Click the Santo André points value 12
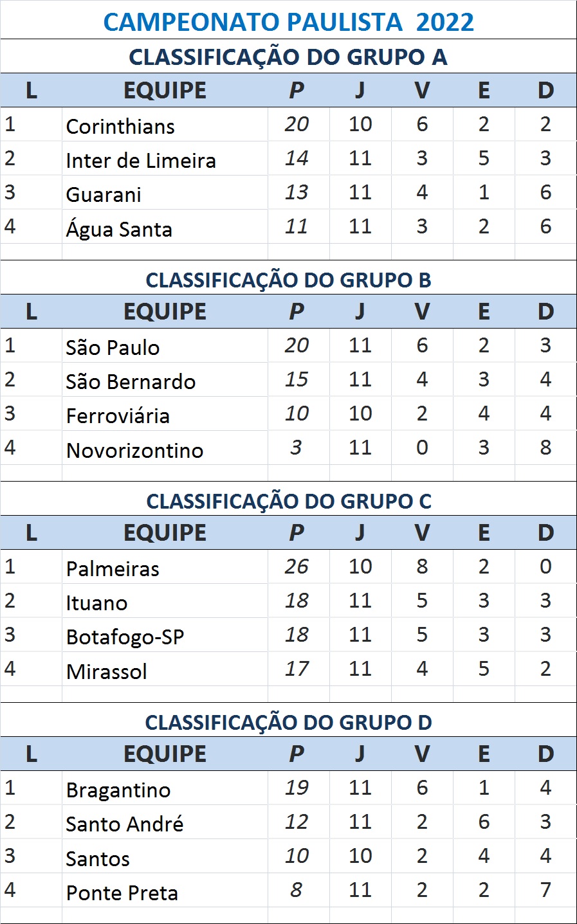The width and height of the screenshot is (577, 924). (297, 822)
